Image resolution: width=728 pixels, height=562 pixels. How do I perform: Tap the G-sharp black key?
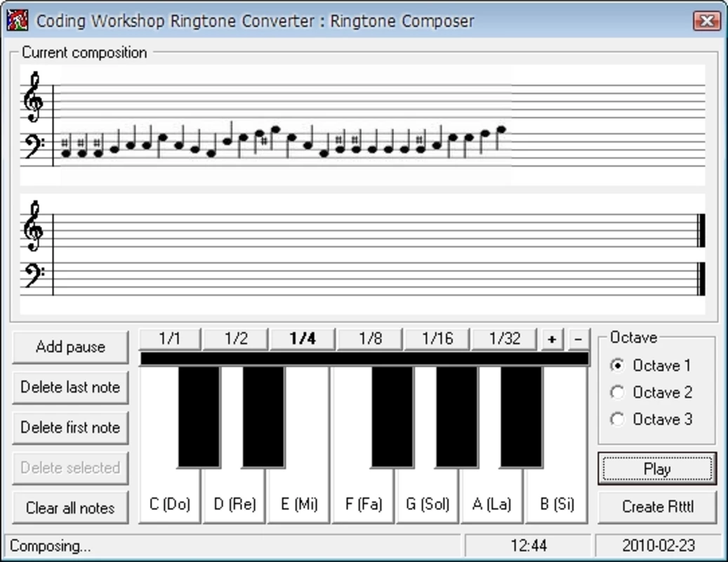pos(457,417)
